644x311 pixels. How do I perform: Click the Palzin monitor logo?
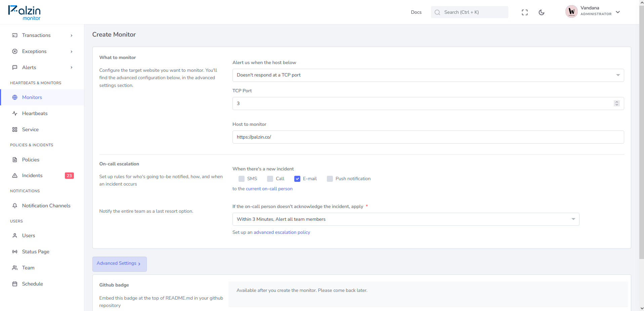24,13
